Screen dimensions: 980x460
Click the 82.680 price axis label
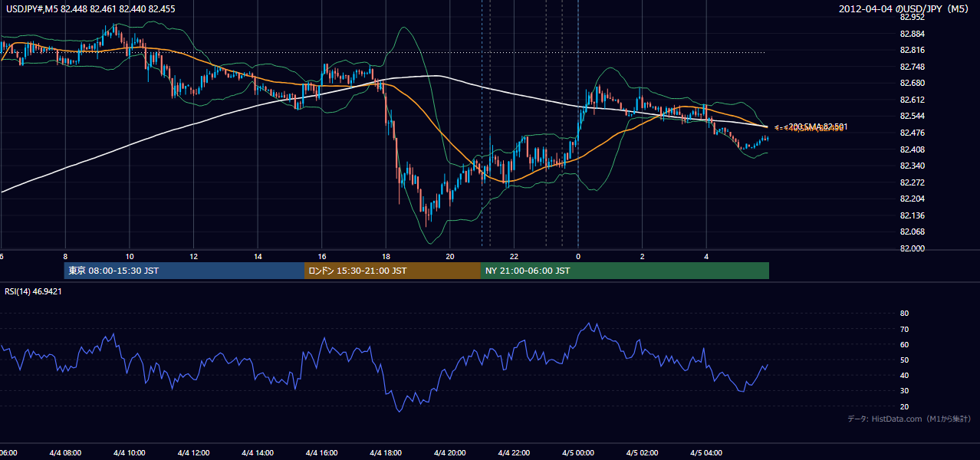[913, 83]
